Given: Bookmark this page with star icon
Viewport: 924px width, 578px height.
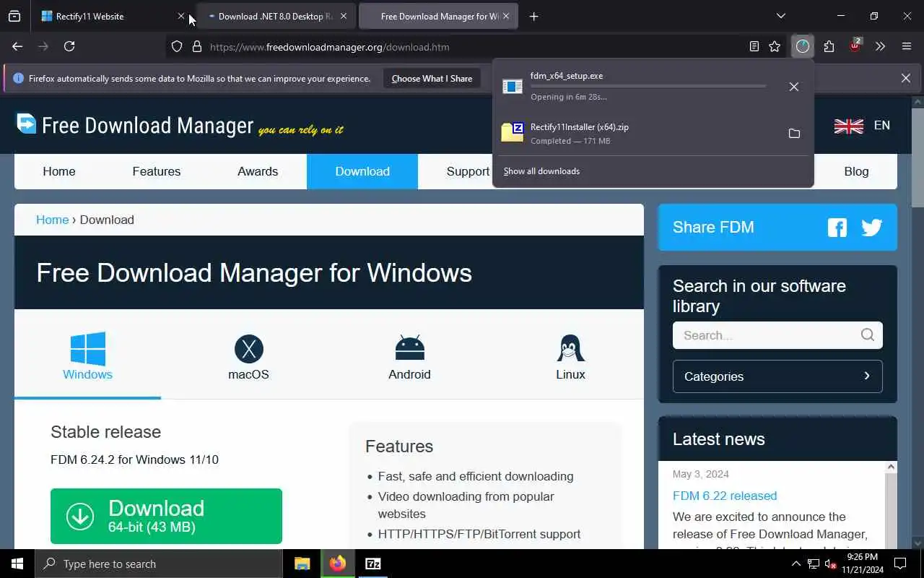Looking at the screenshot, I should pos(775,46).
